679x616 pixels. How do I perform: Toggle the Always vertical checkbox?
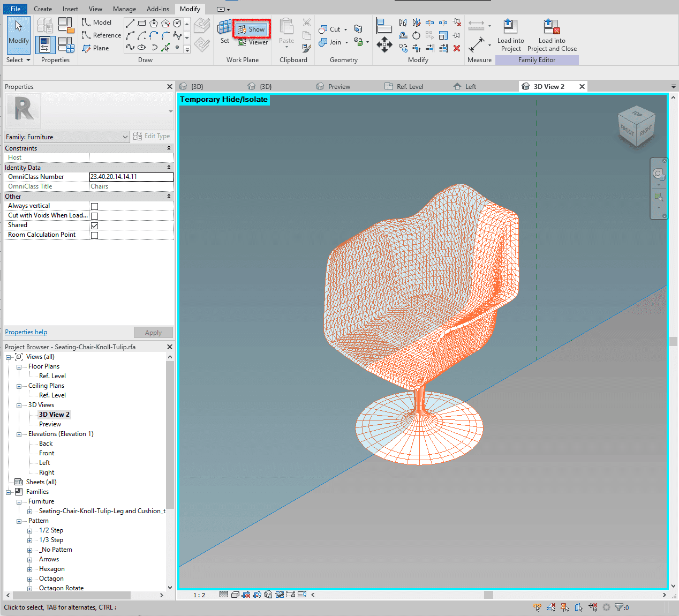coord(95,206)
